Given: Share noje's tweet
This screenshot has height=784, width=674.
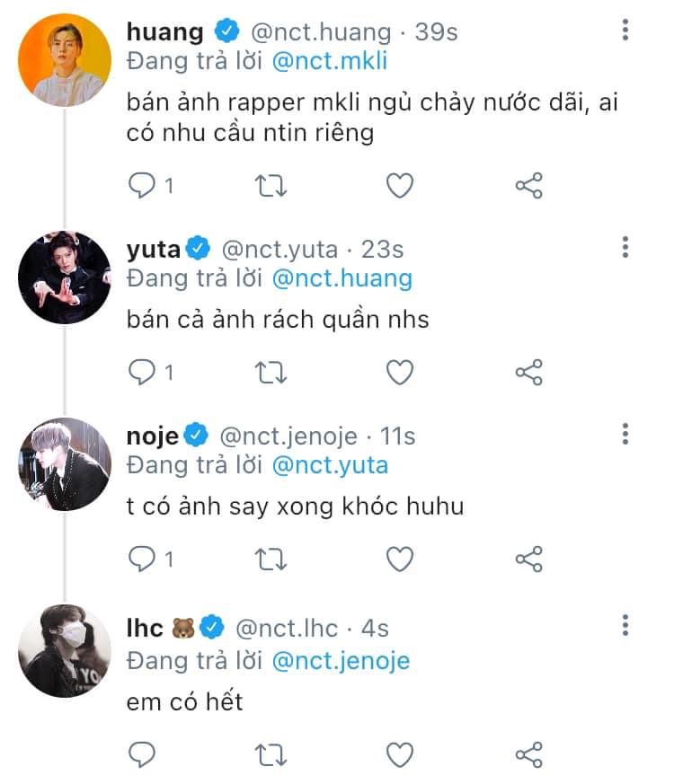Looking at the screenshot, I should coord(528,559).
